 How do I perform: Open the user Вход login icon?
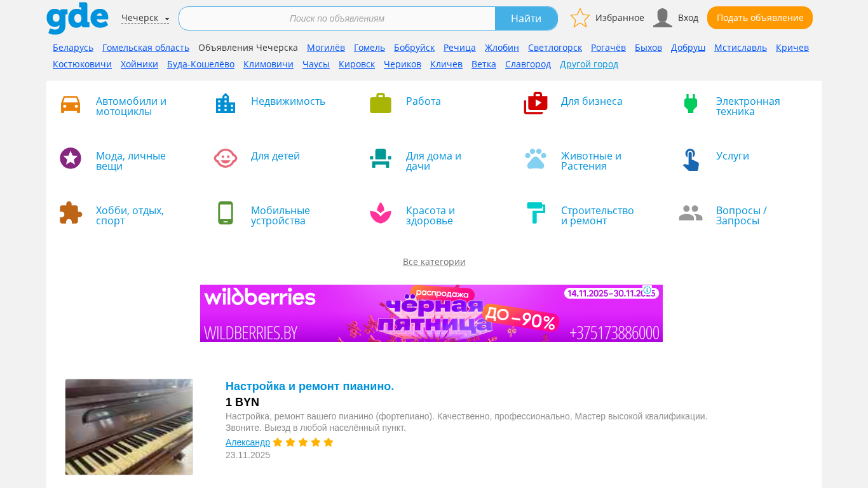tap(662, 18)
